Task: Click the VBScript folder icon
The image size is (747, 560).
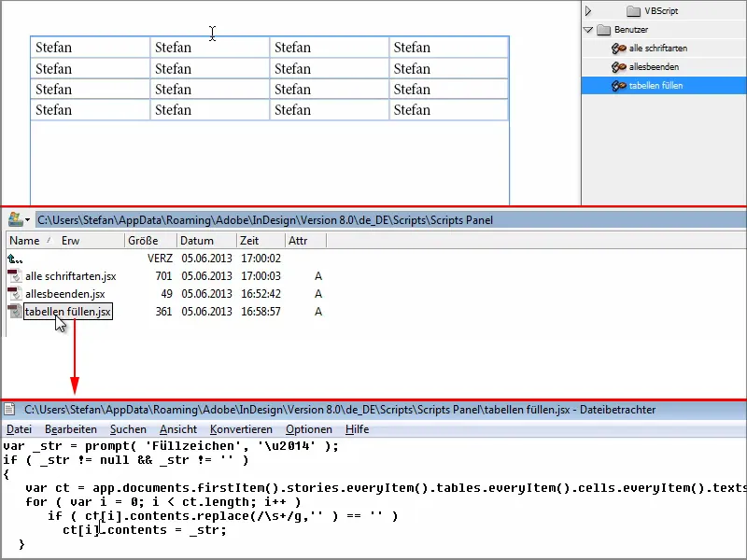Action: click(x=633, y=10)
